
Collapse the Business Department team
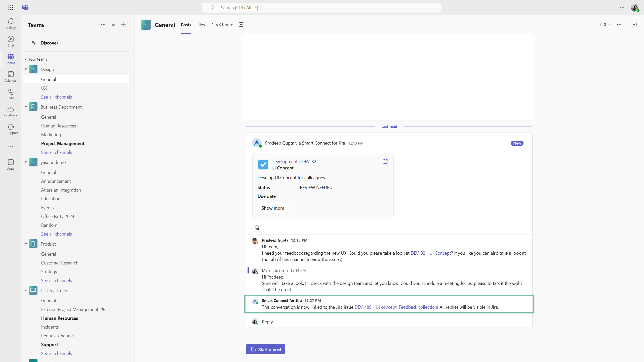pyautogui.click(x=26, y=107)
